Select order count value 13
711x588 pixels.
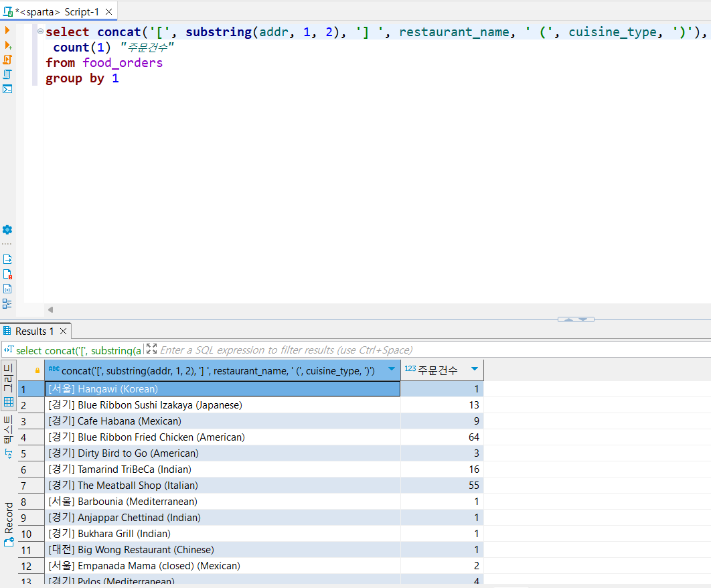pyautogui.click(x=442, y=405)
